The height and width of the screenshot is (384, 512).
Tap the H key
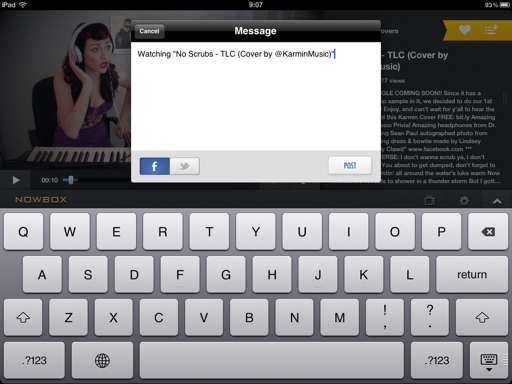point(272,275)
